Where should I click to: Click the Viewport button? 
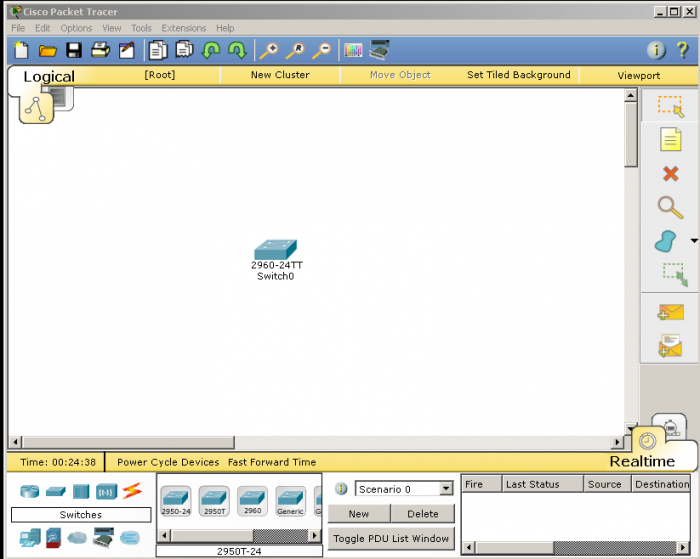click(639, 75)
